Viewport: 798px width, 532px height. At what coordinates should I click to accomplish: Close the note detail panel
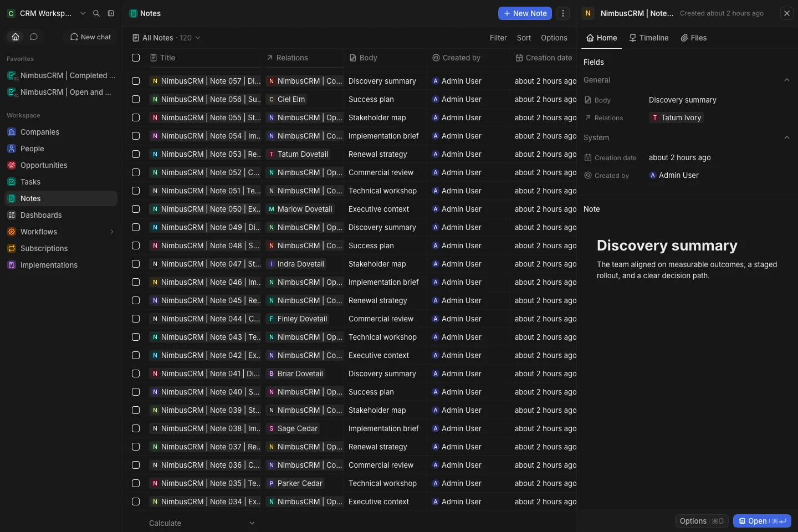pyautogui.click(x=787, y=13)
